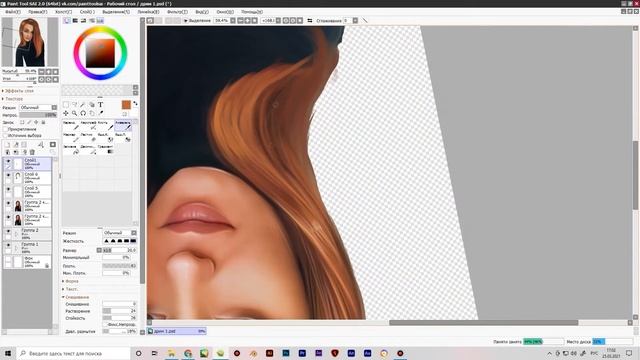This screenshot has height=360, width=640.
Task: Open Illustrator from the Windows taskbar
Action: (x=269, y=353)
